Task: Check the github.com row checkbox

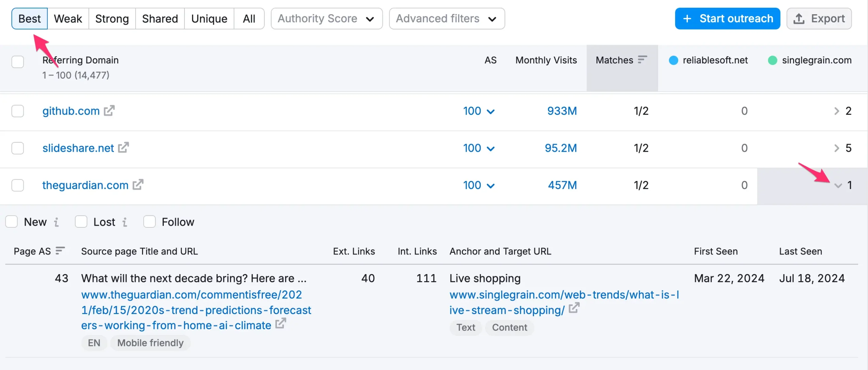Action: (18, 111)
